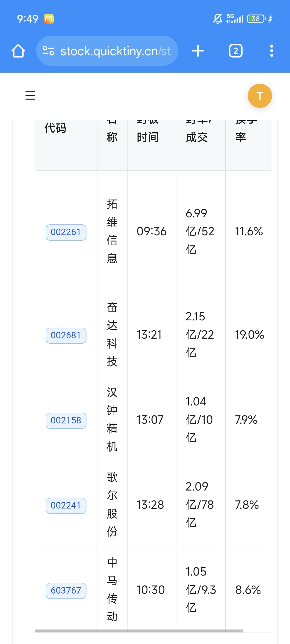Open a new tab with plus icon
Viewport: 290px width, 644px height.
point(198,51)
